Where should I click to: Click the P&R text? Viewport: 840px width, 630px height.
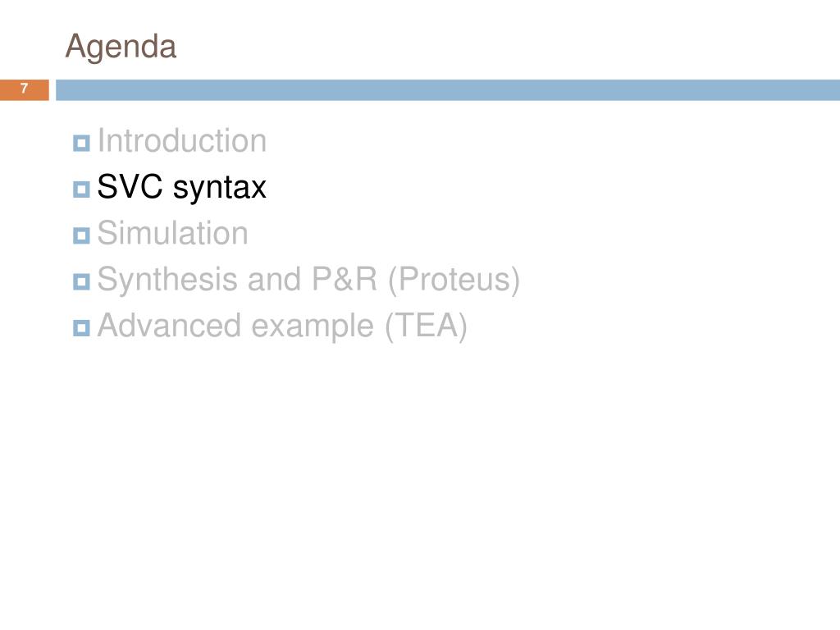345,279
